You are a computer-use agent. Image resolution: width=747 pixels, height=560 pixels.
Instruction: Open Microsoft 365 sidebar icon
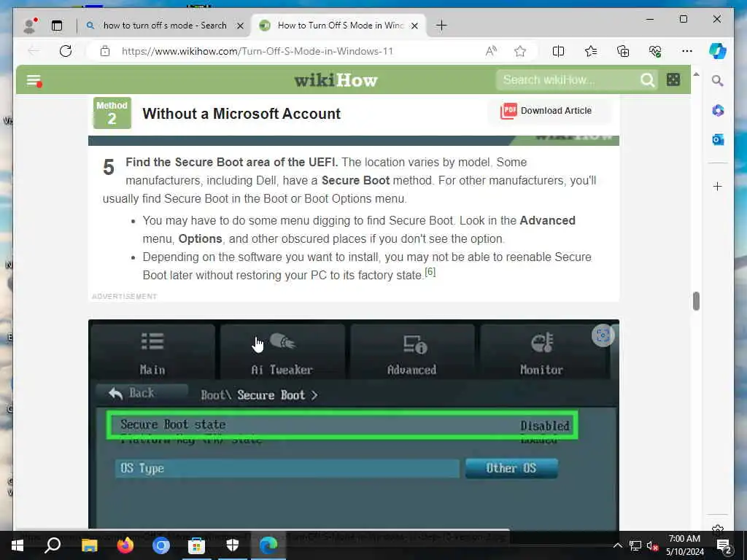click(x=718, y=111)
